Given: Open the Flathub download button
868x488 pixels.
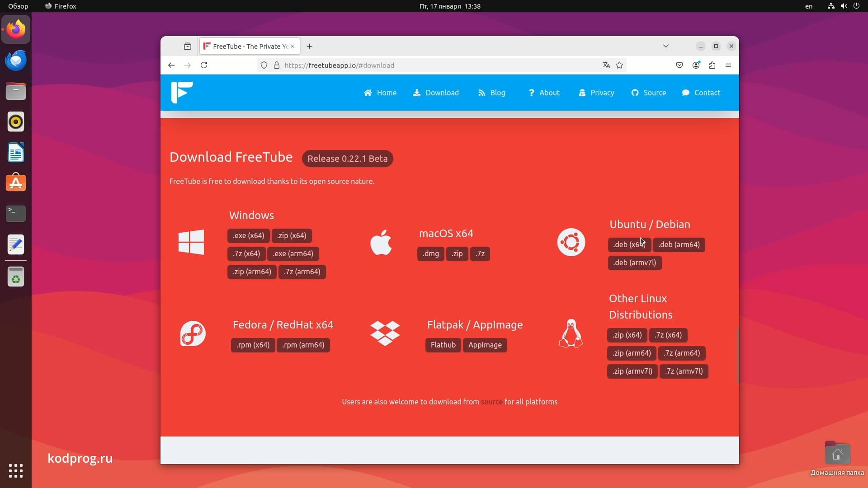Looking at the screenshot, I should click(x=443, y=345).
